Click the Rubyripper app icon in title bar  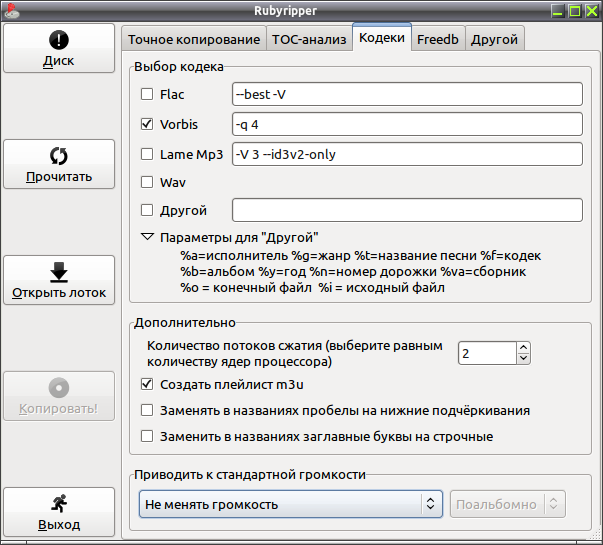pos(12,11)
